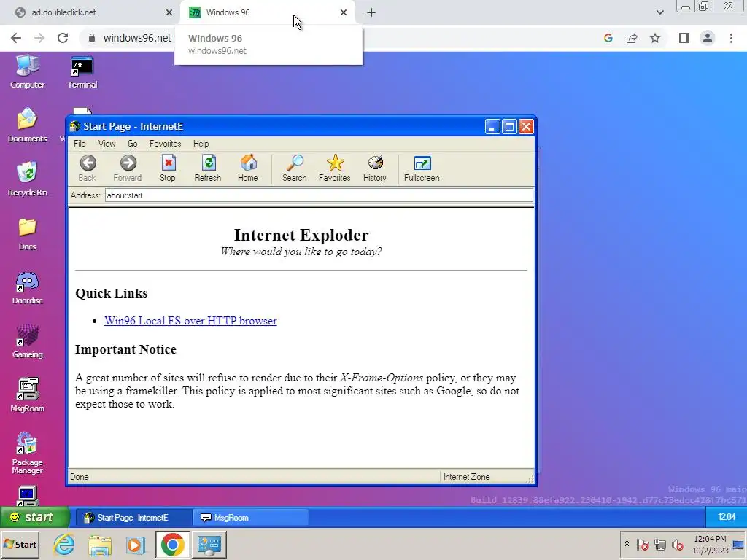Click the Chrome icon in host taskbar

click(x=172, y=544)
